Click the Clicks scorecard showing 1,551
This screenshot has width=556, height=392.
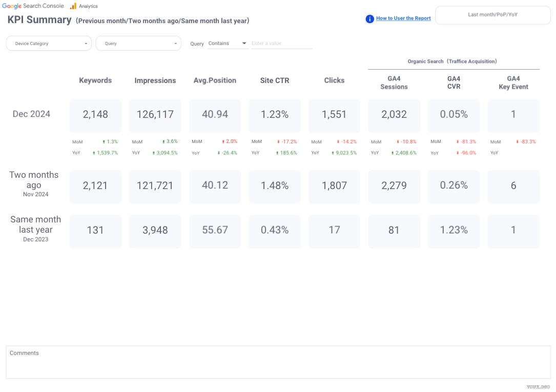(334, 115)
